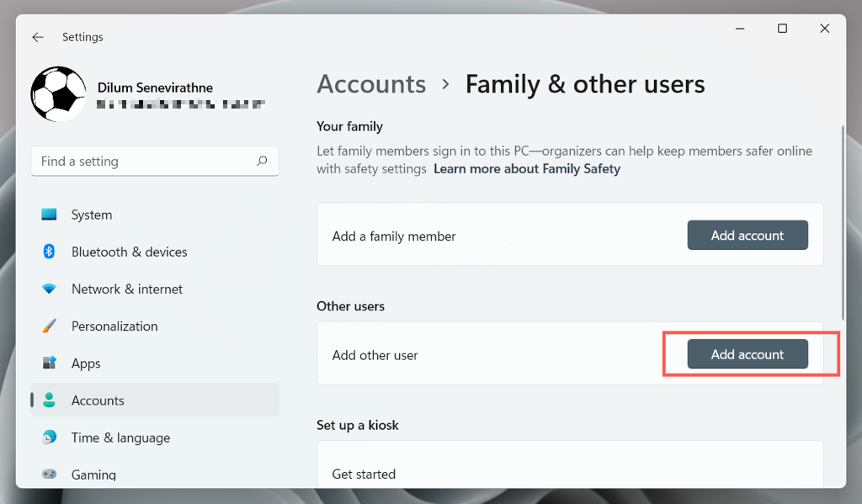Click the soccer ball profile picture
The height and width of the screenshot is (504, 862).
click(58, 93)
